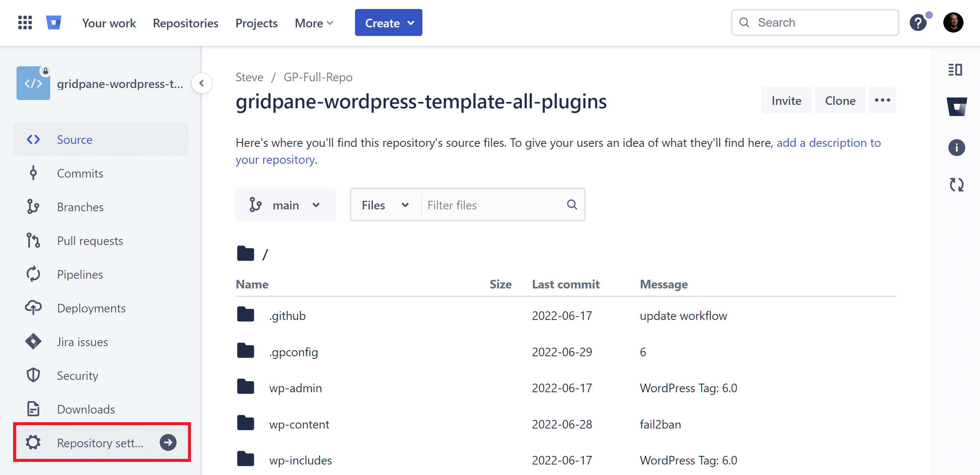Viewport: 980px width, 475px height.
Task: Open the wp-admin folder
Action: (295, 388)
